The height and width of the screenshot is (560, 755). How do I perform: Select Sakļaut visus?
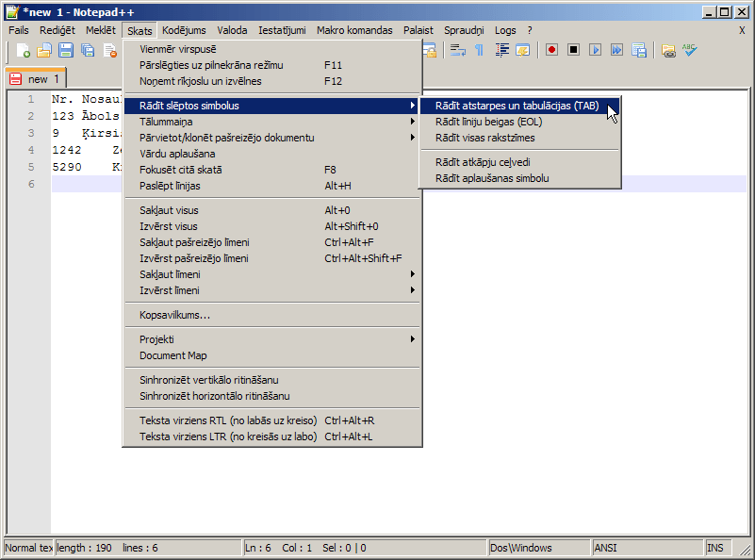point(272,210)
